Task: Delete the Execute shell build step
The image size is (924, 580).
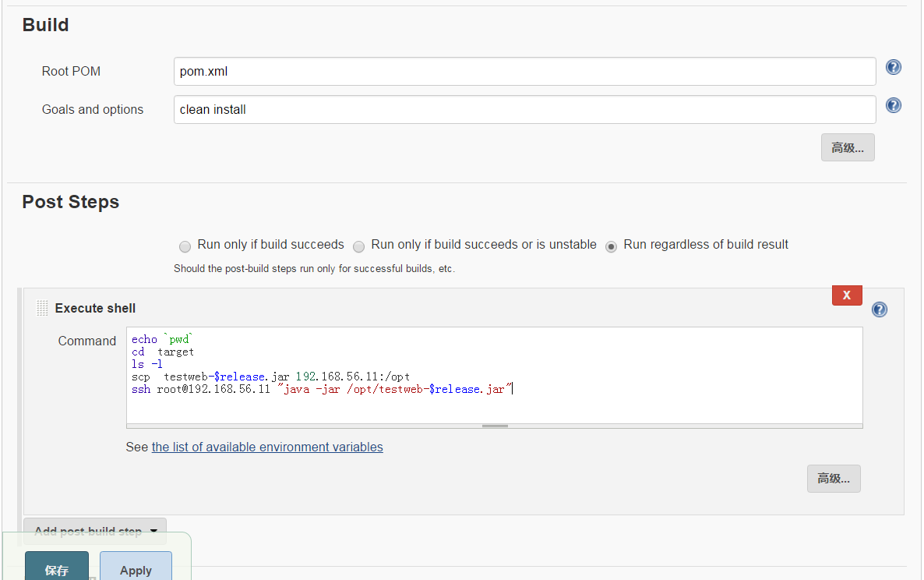Action: (847, 295)
